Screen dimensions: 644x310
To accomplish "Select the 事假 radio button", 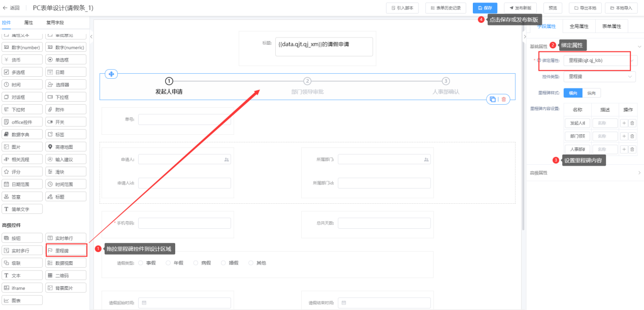I will pos(141,263).
